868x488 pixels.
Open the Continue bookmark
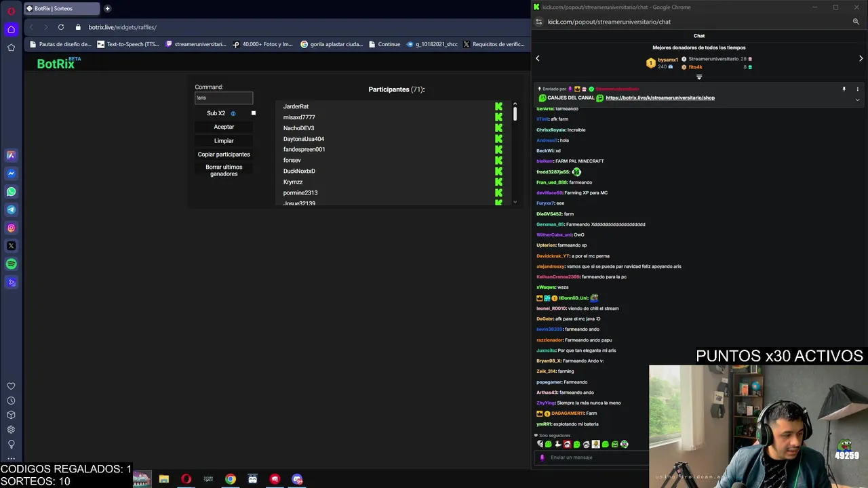(384, 44)
